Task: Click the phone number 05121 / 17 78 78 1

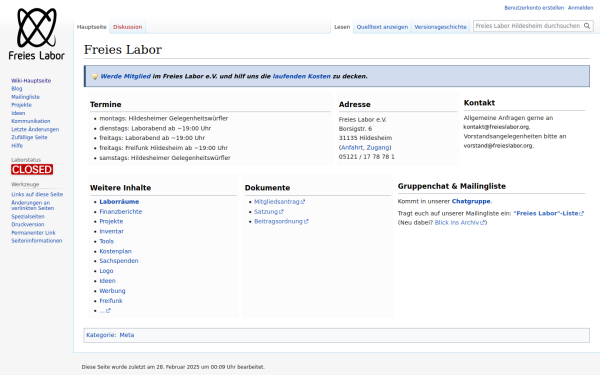Action: pyautogui.click(x=366, y=157)
